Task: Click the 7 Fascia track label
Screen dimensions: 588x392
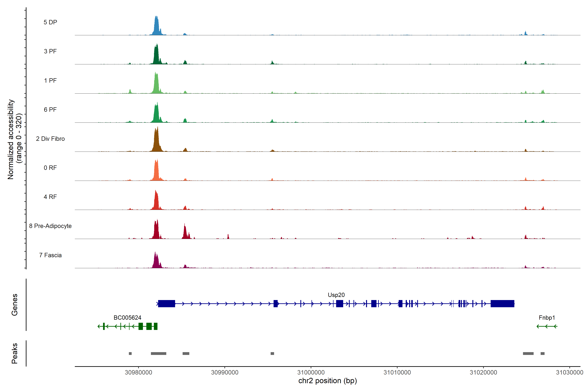Action: 50,255
